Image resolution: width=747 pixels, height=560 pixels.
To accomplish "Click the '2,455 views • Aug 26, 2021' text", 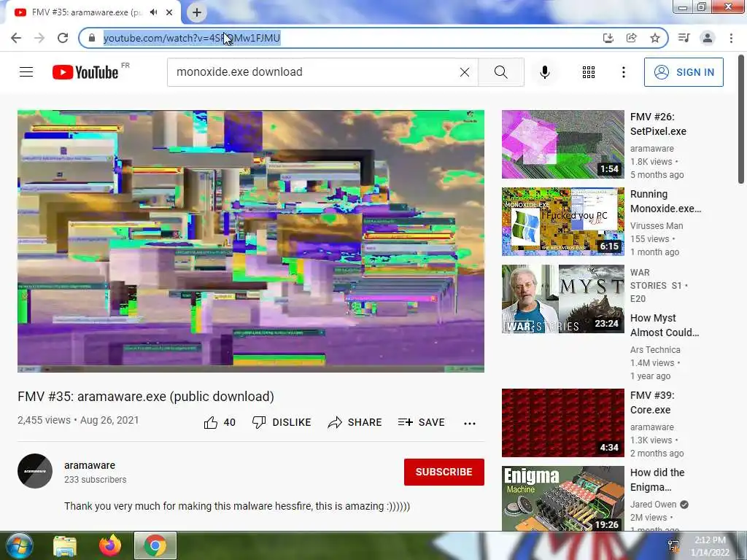I will point(78,420).
